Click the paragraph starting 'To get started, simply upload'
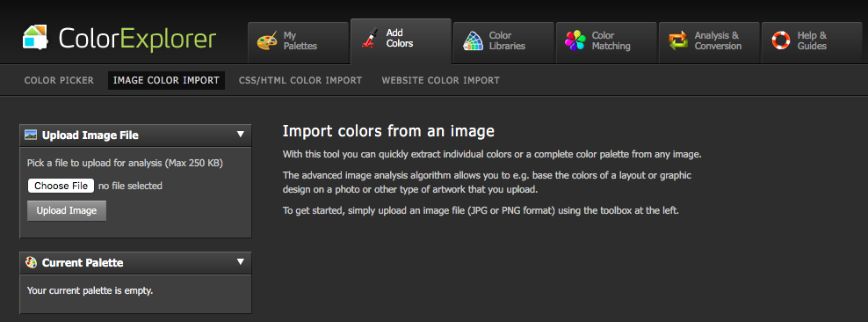Screen dimensions: 868x322 [x=481, y=210]
